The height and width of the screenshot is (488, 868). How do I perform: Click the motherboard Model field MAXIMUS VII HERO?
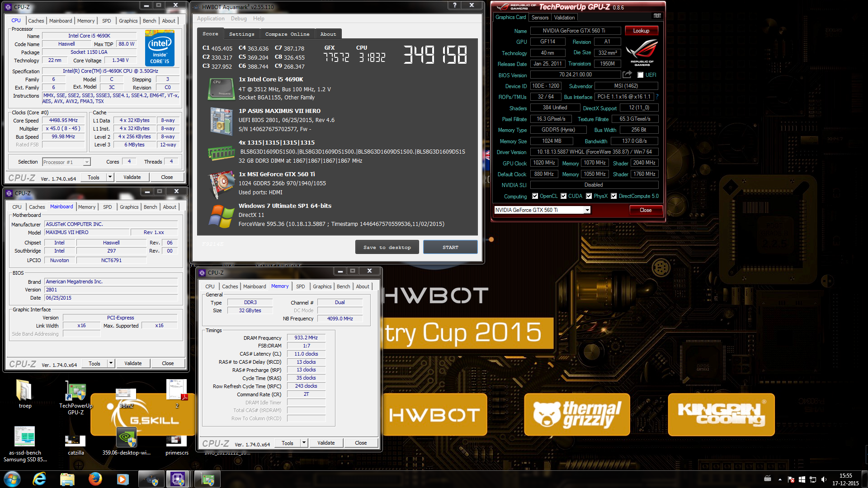[87, 232]
